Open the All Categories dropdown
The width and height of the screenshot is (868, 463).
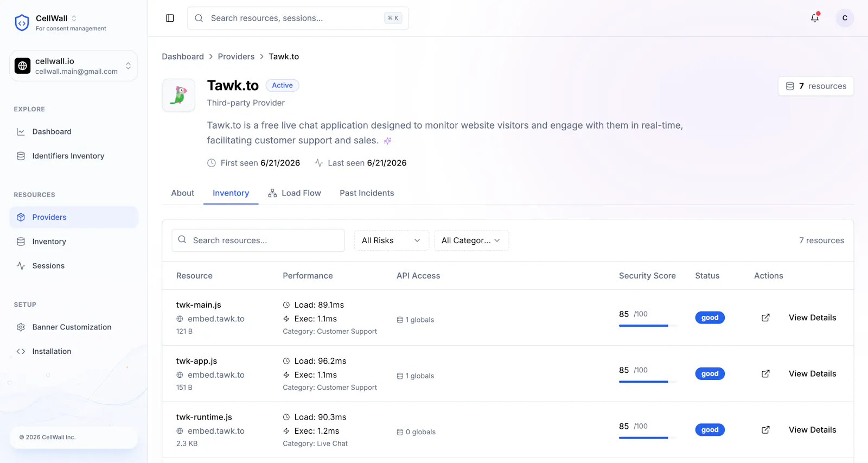tap(471, 240)
